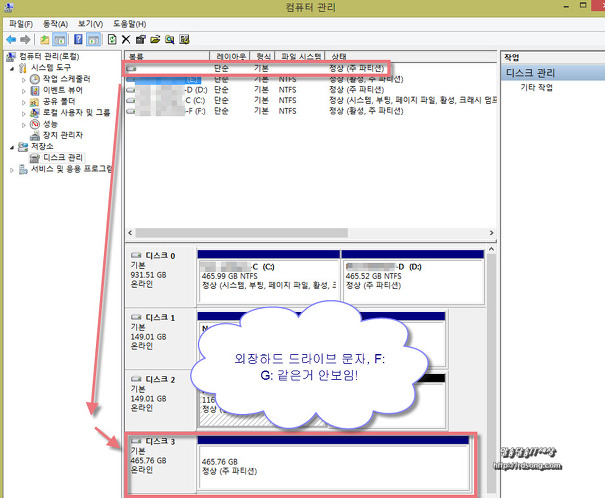Click 기타 작업 in the actions pane
Screen dimensions: 605x498
point(536,88)
